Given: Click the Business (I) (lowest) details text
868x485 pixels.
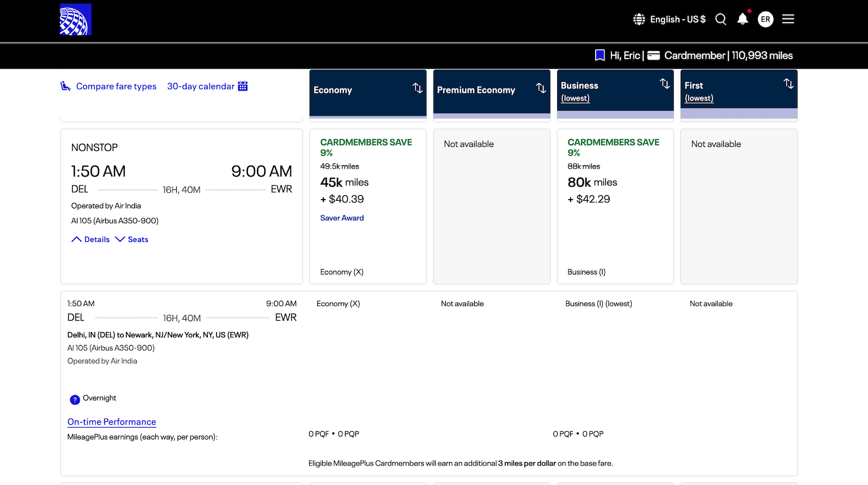Looking at the screenshot, I should click(598, 304).
